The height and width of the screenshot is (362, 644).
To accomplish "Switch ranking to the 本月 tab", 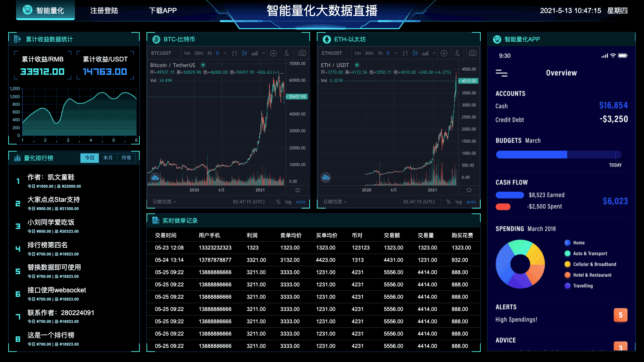I will point(108,158).
